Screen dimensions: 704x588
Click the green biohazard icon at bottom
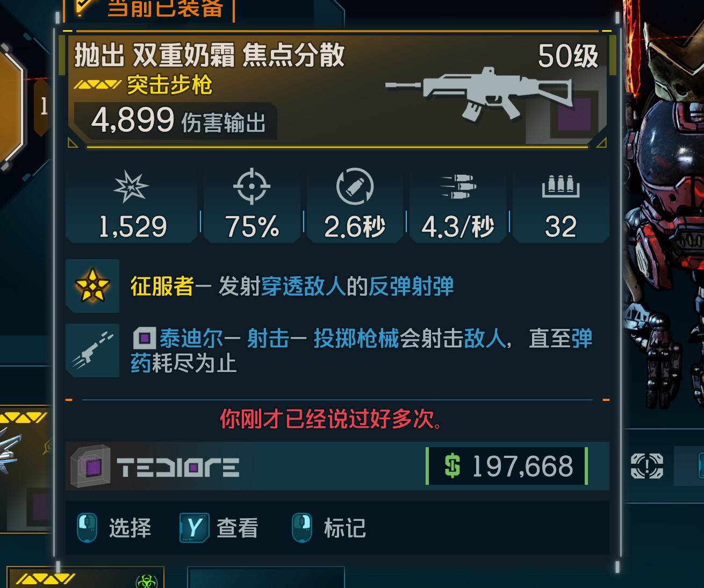(146, 581)
